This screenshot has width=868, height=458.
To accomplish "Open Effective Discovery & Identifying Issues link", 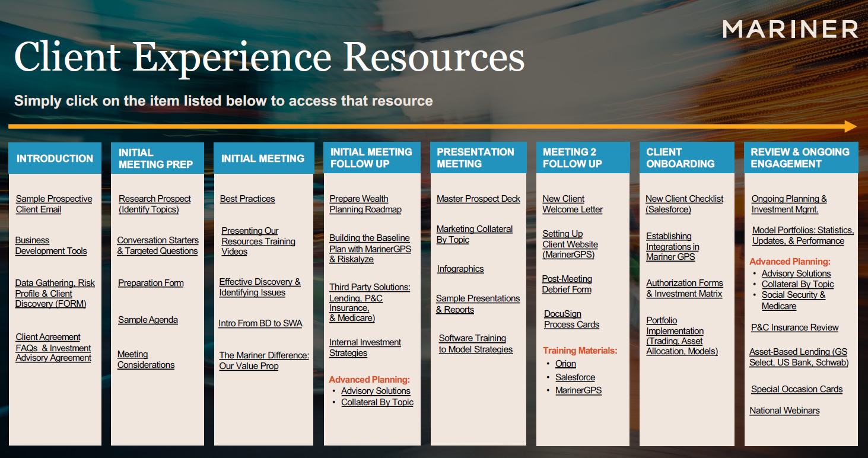I will pos(260,287).
